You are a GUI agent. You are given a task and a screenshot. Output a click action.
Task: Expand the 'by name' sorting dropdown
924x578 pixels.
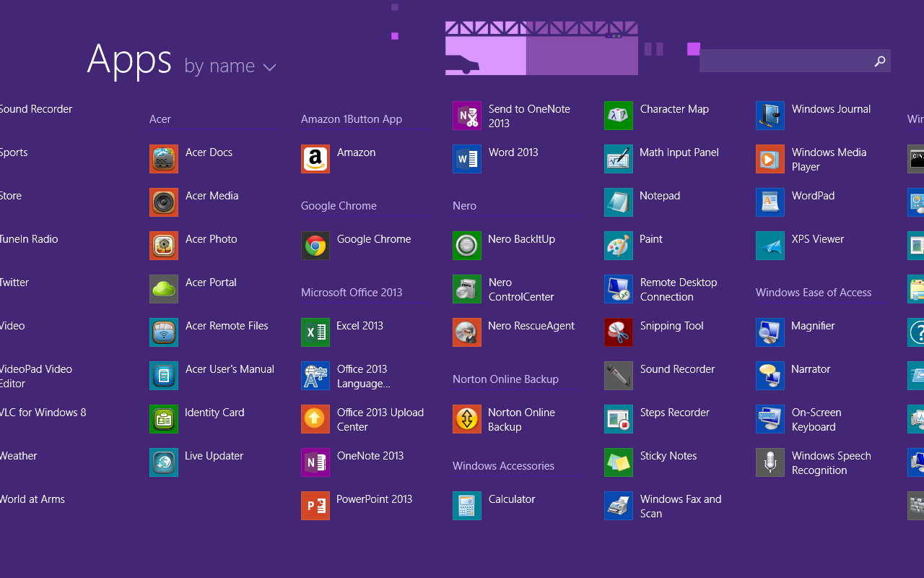pos(230,66)
